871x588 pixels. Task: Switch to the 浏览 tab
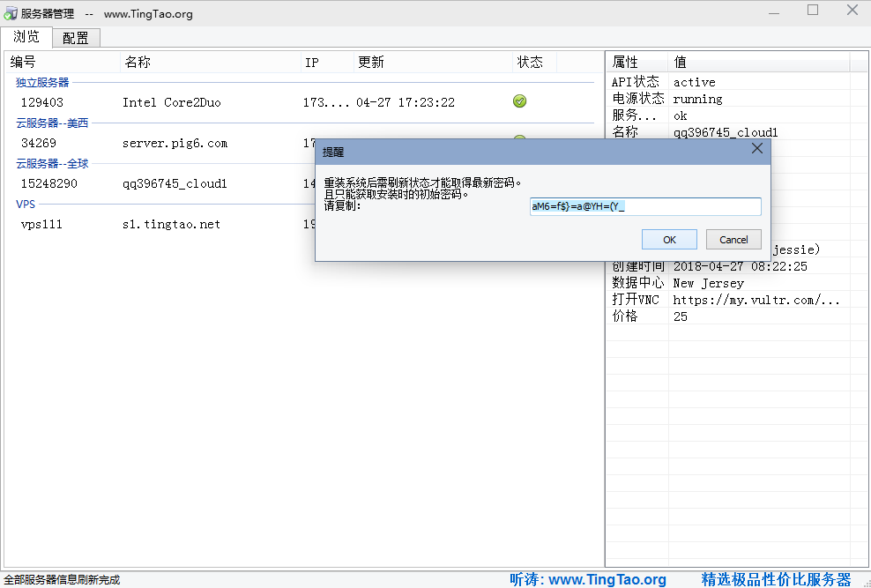pos(26,37)
